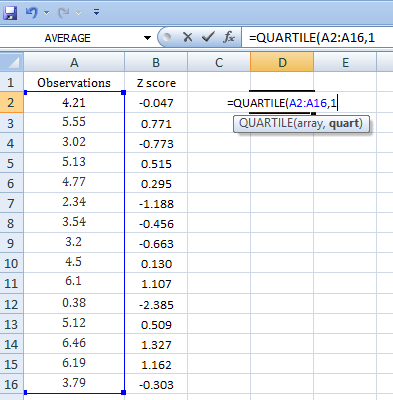This screenshot has width=393, height=400.
Task: Confirm the formula with checkmark icon
Action: (x=208, y=37)
